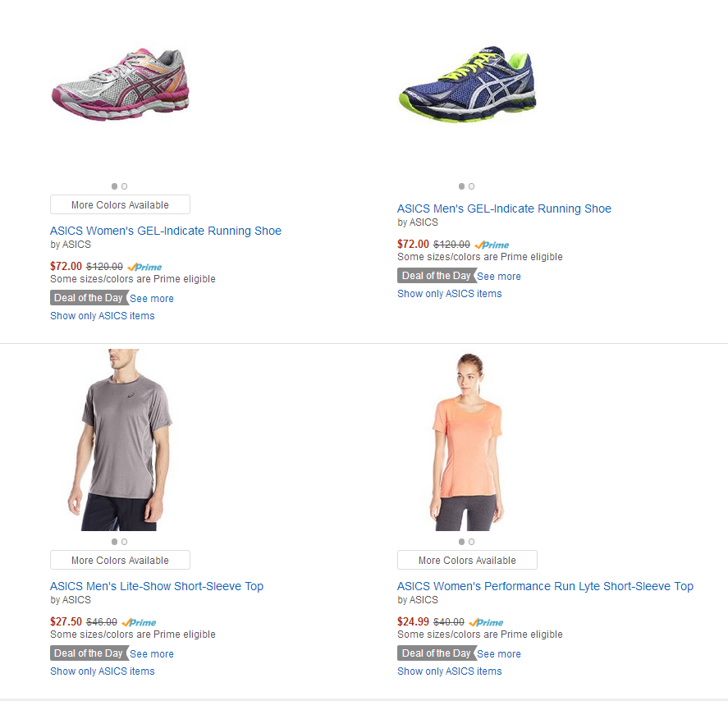The width and height of the screenshot is (728, 701).
Task: Select second image dot under pink women's shoe
Action: [x=125, y=186]
